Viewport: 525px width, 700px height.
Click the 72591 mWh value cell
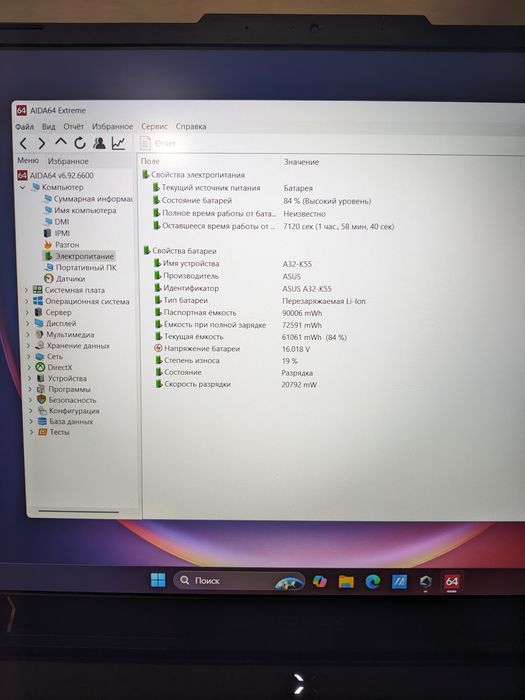[302, 325]
